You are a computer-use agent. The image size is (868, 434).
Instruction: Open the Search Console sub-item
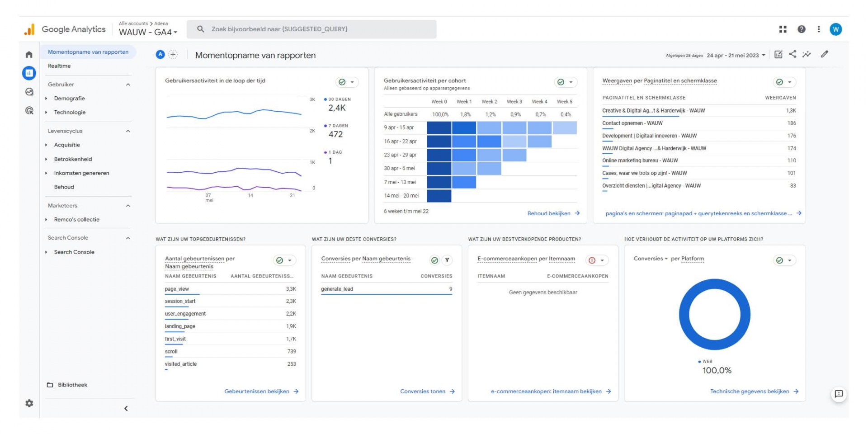pos(74,252)
